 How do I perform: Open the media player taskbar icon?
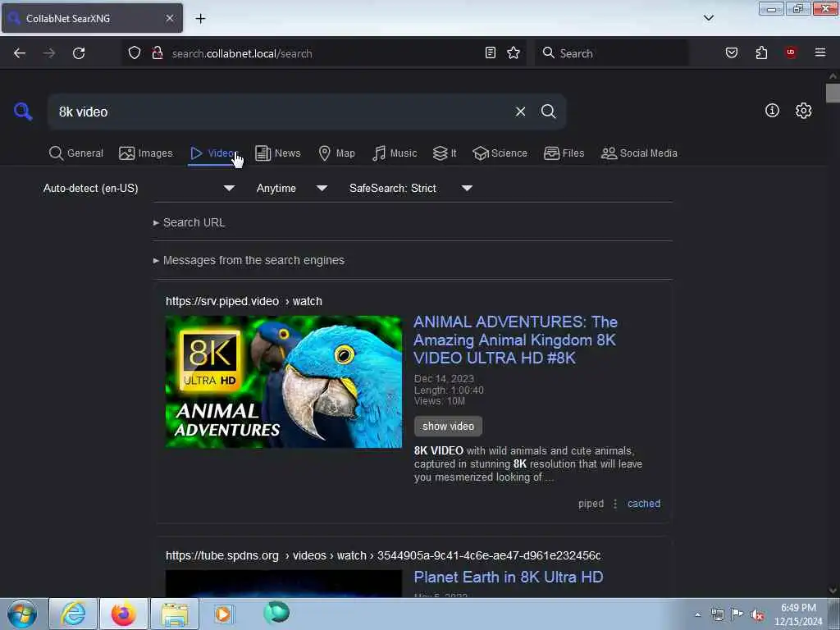coord(223,614)
